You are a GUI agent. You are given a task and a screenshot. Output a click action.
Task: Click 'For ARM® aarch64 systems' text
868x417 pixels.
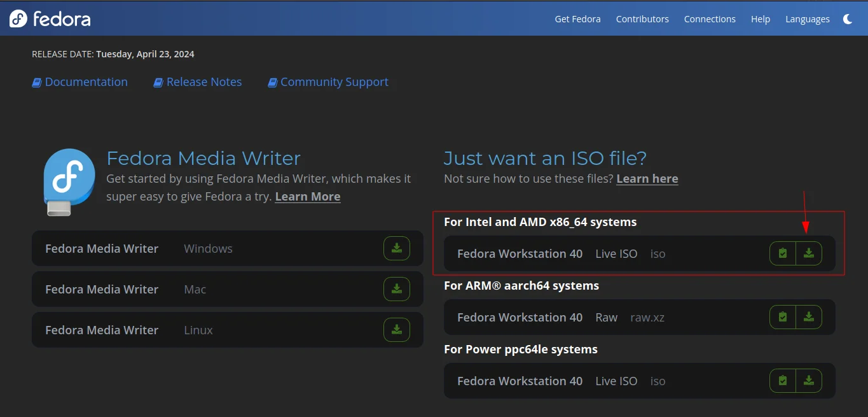coord(521,286)
